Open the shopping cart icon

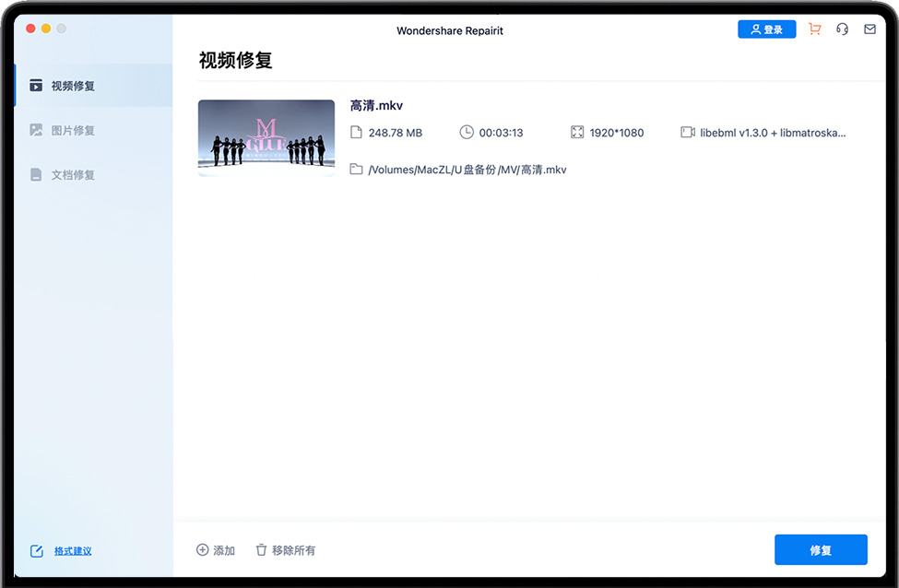pyautogui.click(x=814, y=29)
